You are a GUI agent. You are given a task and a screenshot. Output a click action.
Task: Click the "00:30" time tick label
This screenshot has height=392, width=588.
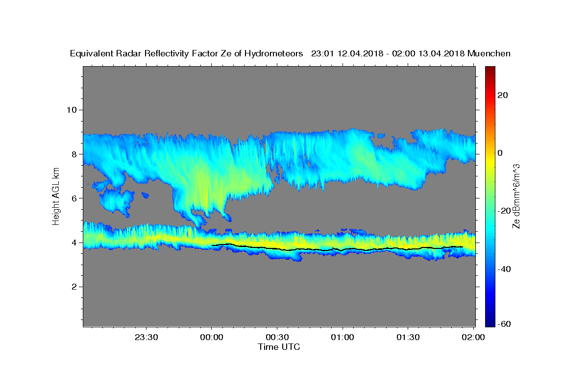click(x=277, y=337)
